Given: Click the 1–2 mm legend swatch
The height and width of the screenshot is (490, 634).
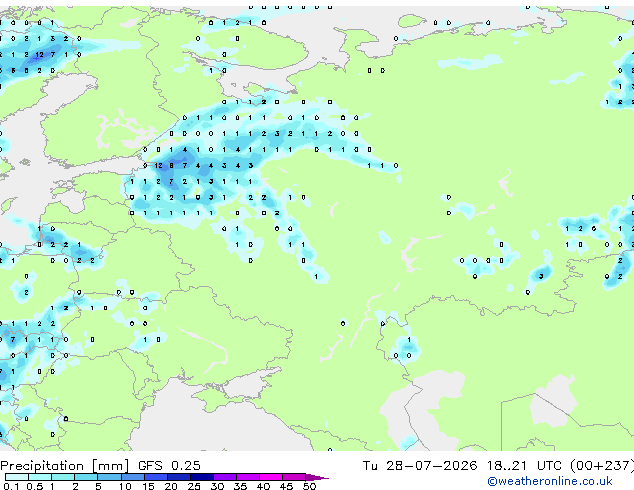Looking at the screenshot, I should (x=63, y=477).
